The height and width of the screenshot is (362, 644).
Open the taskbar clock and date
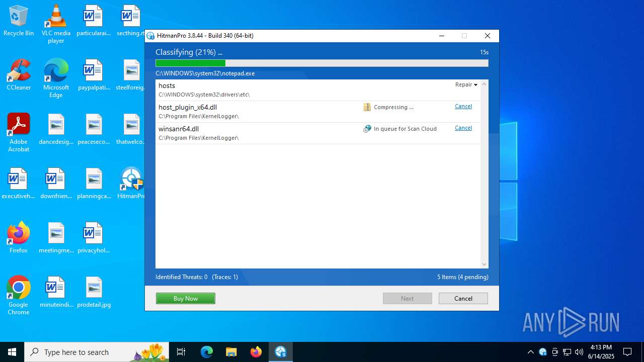(601, 352)
